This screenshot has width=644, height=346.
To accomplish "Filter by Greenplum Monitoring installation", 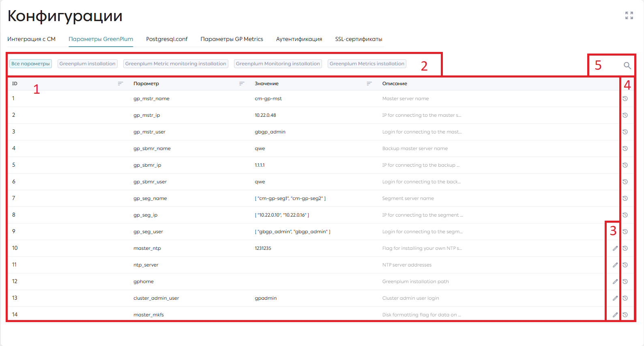I will (278, 64).
